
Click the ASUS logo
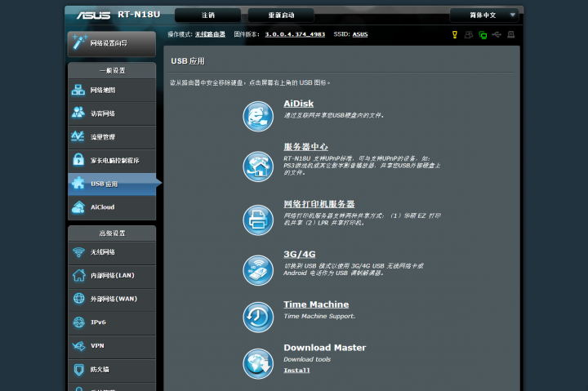point(93,16)
